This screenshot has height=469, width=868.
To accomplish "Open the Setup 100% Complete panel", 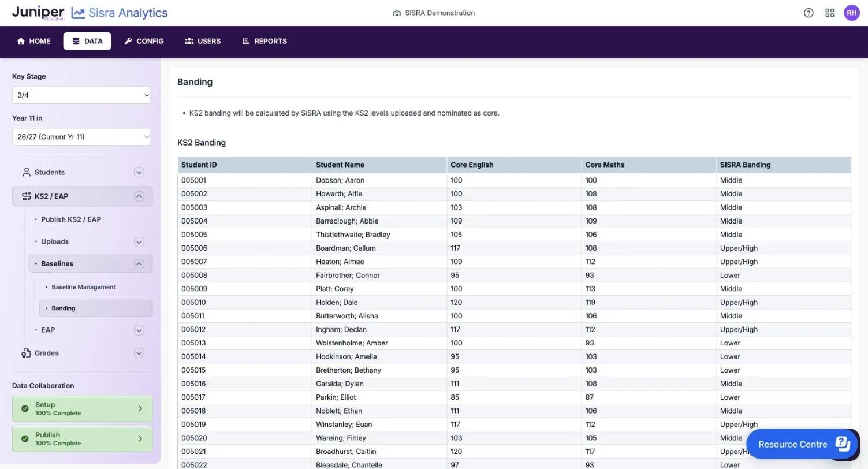I will (x=82, y=409).
